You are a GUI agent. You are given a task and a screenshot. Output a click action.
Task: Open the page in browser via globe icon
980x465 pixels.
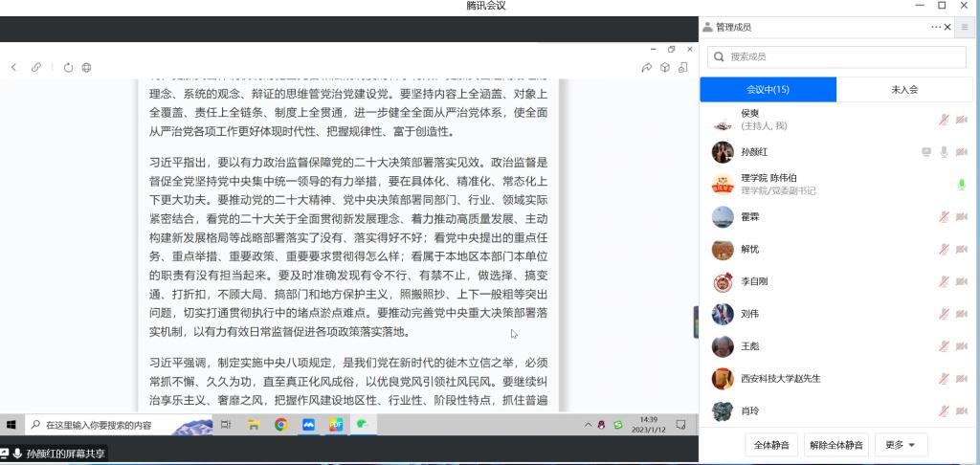[x=87, y=67]
